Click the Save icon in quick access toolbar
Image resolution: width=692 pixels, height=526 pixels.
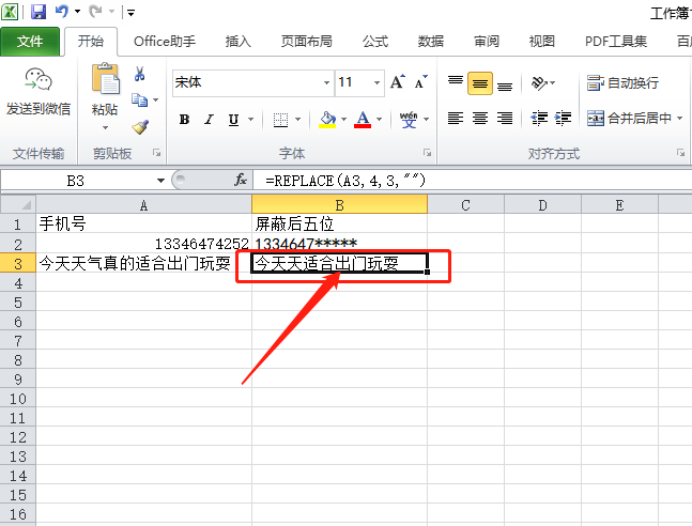38,11
